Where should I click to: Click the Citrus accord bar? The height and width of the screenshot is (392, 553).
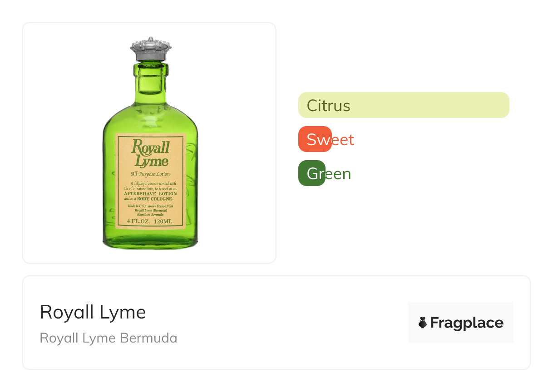pos(404,105)
